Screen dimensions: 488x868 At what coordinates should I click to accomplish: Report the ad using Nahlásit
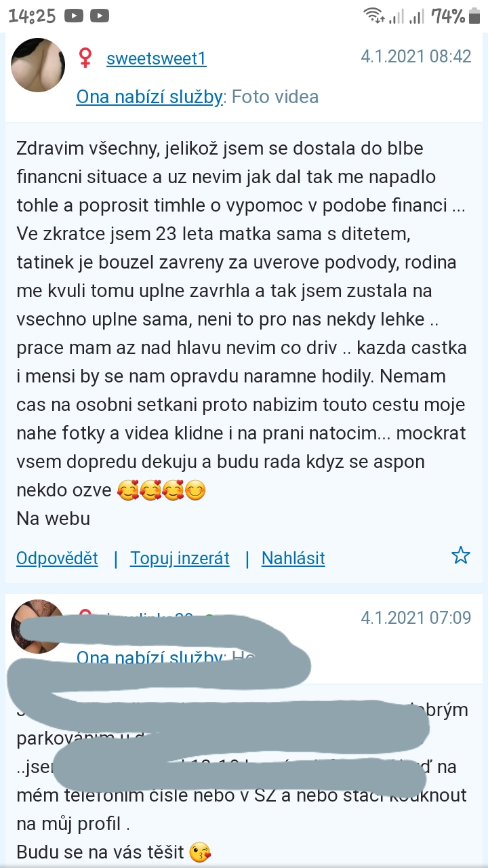[x=293, y=558]
